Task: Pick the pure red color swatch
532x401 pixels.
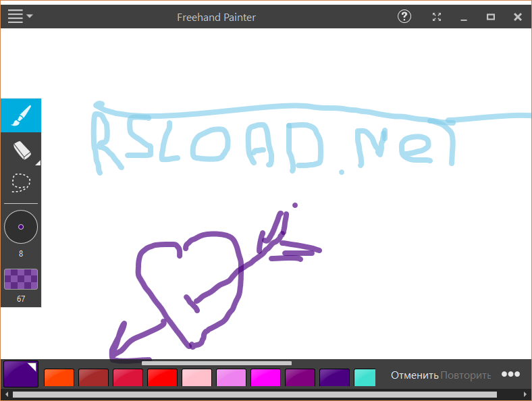Action: [x=162, y=377]
